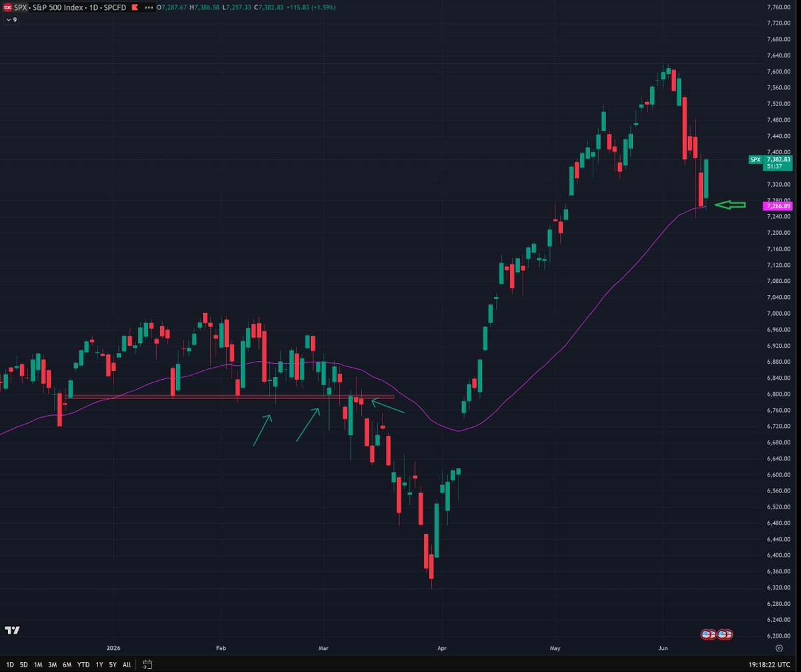This screenshot has width=801, height=672.
Task: Click the Feb label on time axis
Action: [x=222, y=647]
